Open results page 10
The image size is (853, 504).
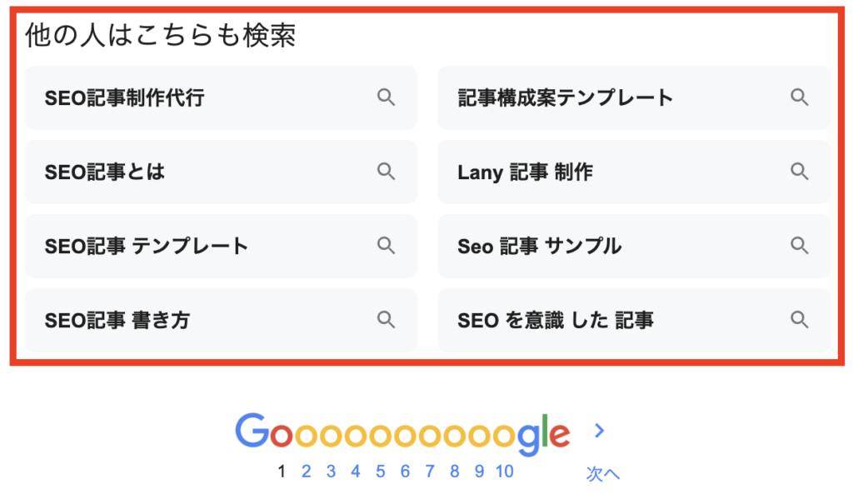(504, 472)
